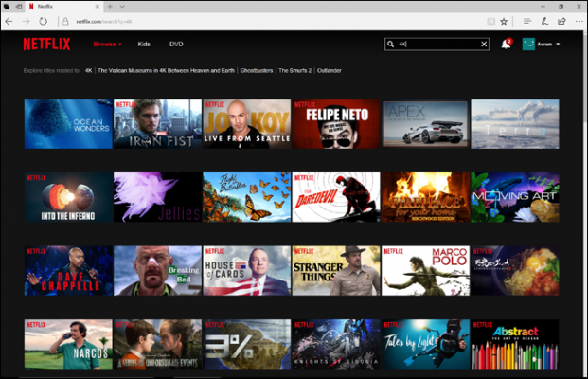The height and width of the screenshot is (379, 588).
Task: Select the Netflix browser tab
Action: click(63, 7)
